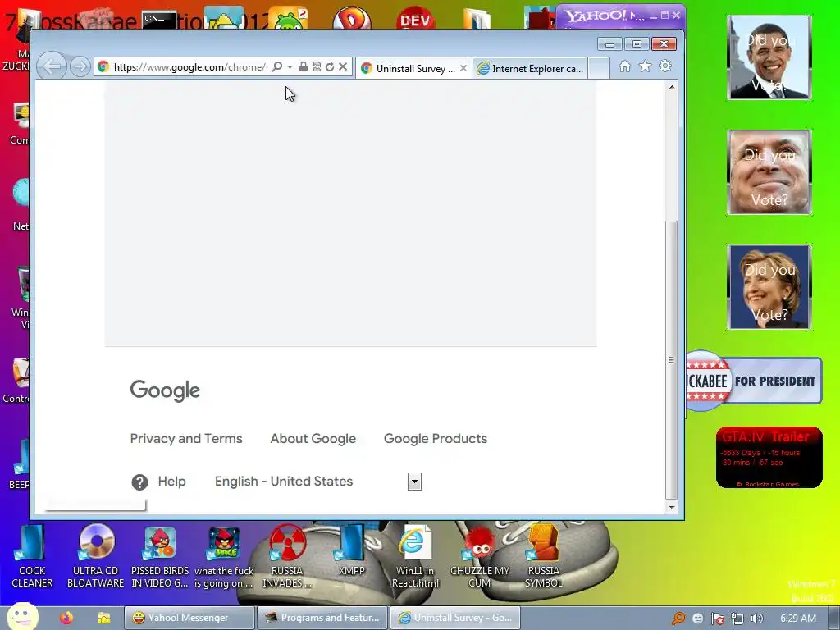The image size is (840, 630).
Task: Click the google.com URL address field
Action: [x=190, y=67]
